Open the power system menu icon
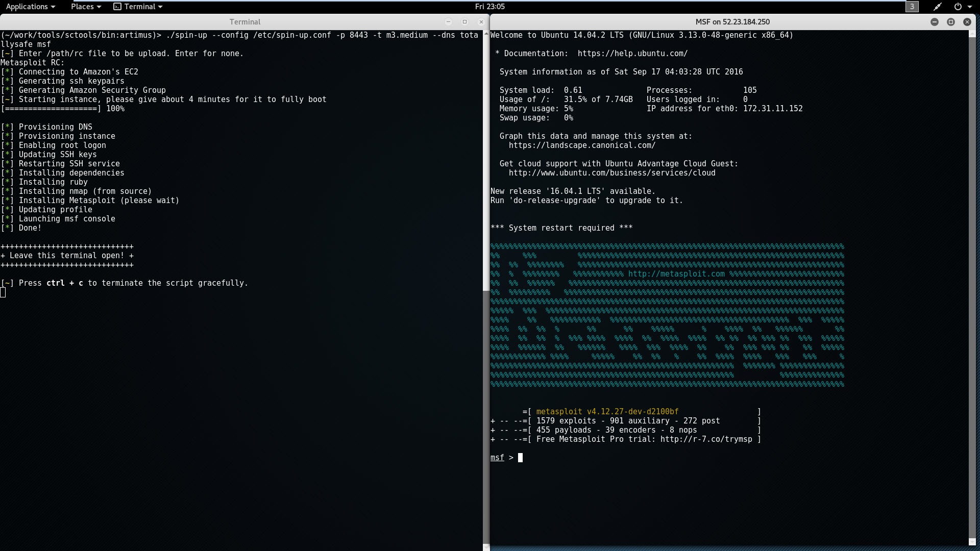This screenshot has height=551, width=980. click(958, 7)
